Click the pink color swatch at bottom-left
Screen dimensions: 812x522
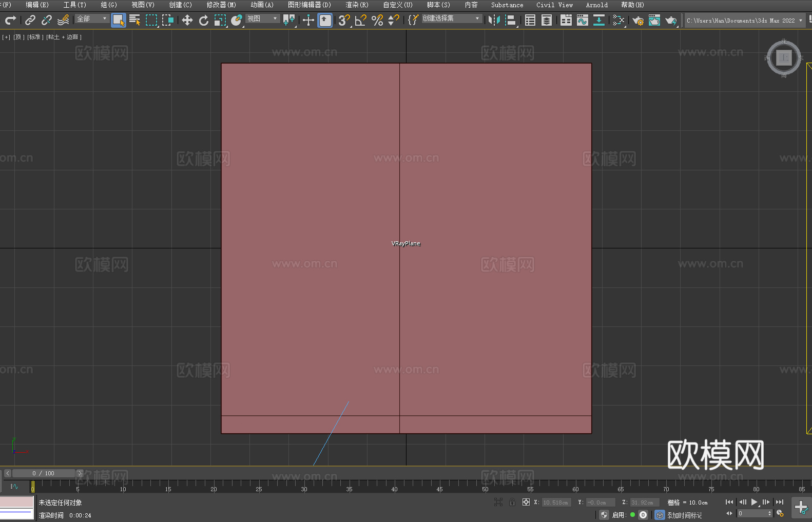[16, 501]
